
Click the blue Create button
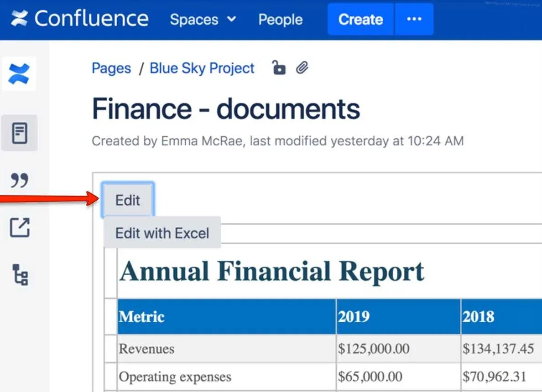pos(360,19)
